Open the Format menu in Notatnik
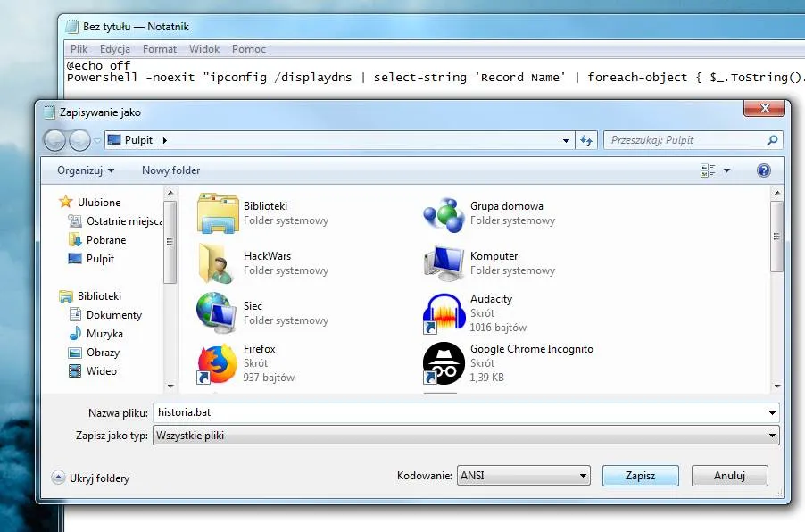The image size is (805, 532). coord(160,49)
